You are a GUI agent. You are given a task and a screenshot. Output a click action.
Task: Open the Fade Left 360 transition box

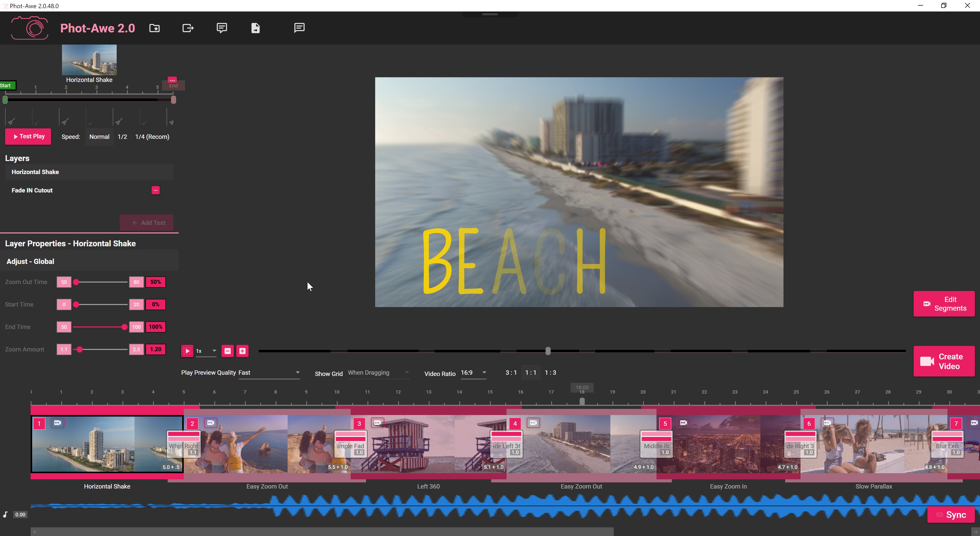click(506, 444)
